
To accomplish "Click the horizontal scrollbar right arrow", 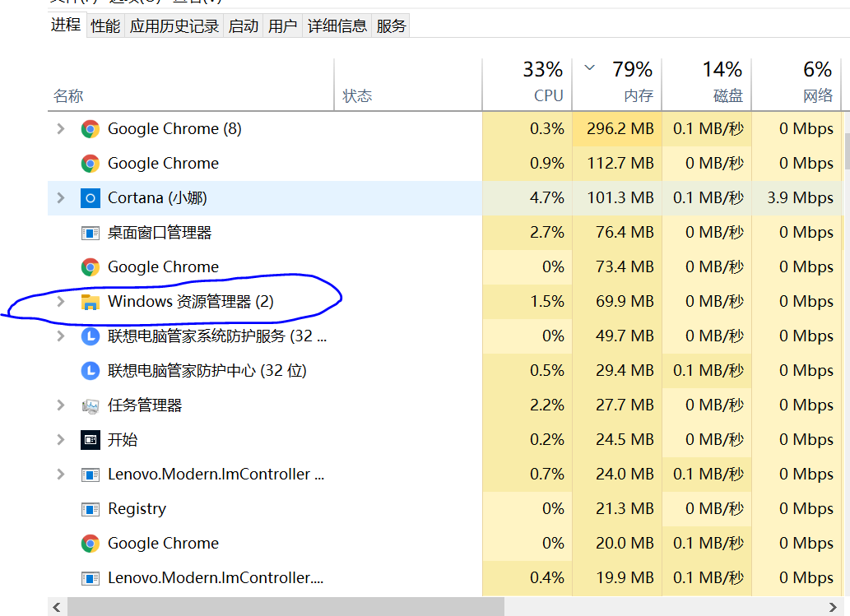I will pos(833,607).
